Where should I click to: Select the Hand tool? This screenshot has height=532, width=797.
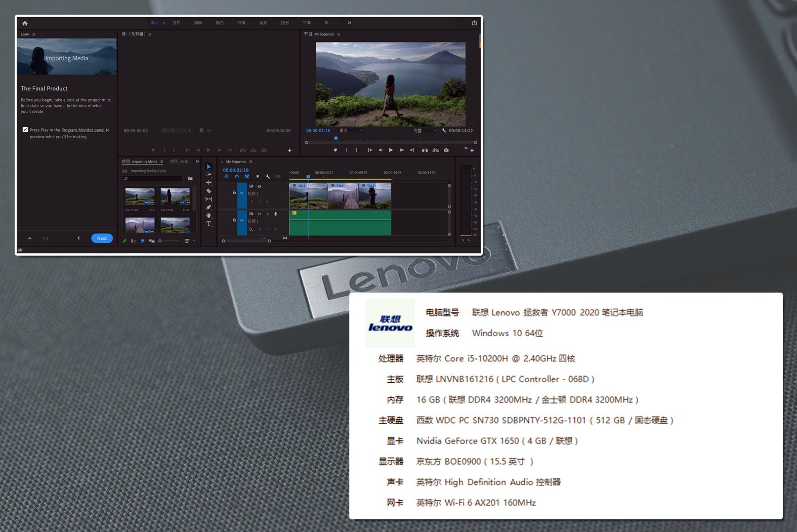tap(208, 215)
